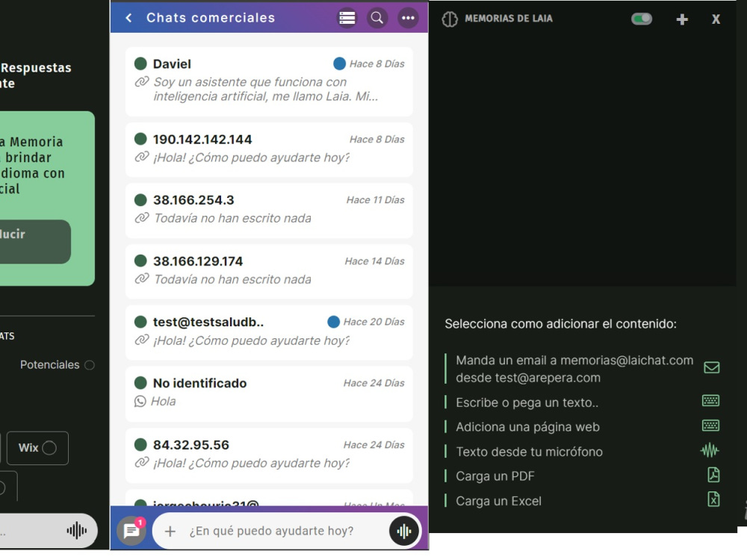
Task: Click the Hola message preview
Action: [x=164, y=402]
